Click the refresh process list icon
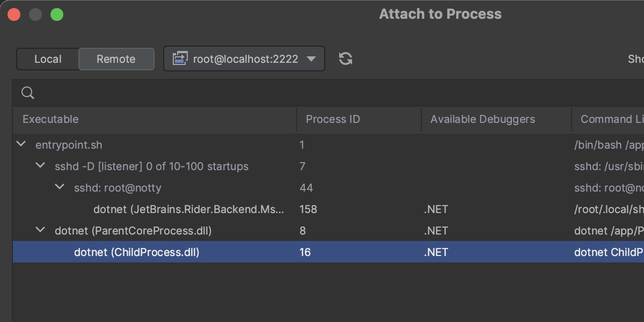Viewport: 644px width, 322px height. point(346,59)
